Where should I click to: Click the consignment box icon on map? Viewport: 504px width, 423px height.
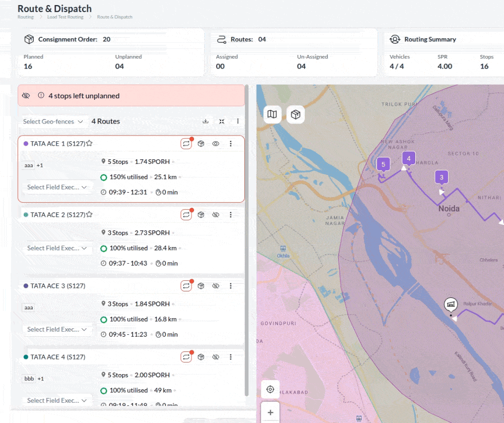pyautogui.click(x=295, y=114)
